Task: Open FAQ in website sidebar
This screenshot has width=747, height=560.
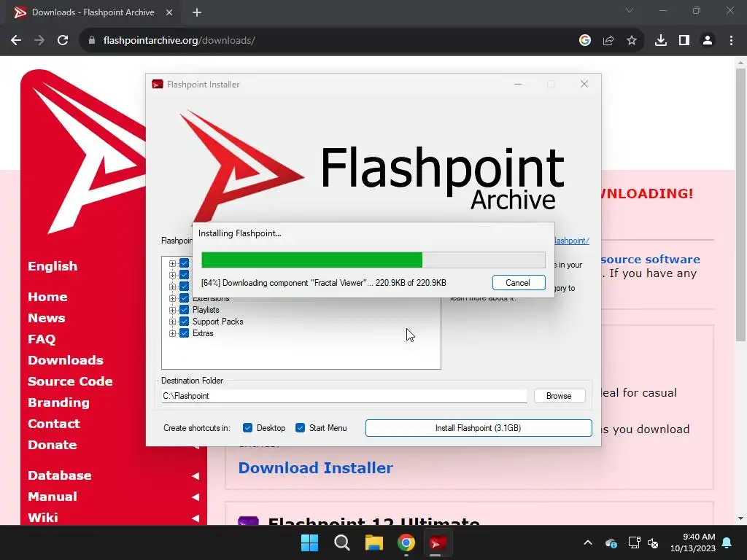Action: pos(42,339)
